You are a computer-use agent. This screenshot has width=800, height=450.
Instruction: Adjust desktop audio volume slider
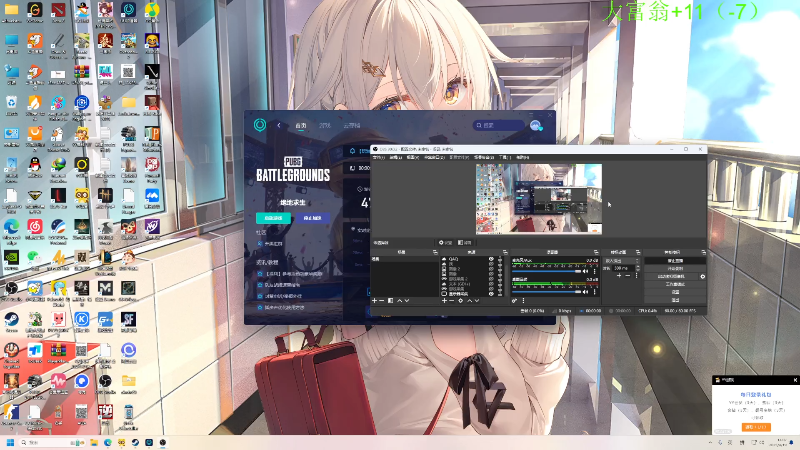(x=546, y=292)
